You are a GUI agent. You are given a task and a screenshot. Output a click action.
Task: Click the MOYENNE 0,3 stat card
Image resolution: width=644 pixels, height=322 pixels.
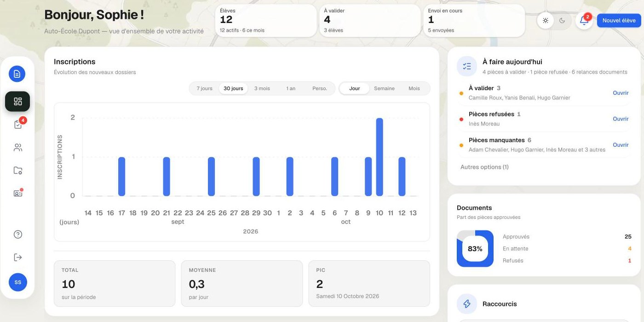(x=242, y=284)
